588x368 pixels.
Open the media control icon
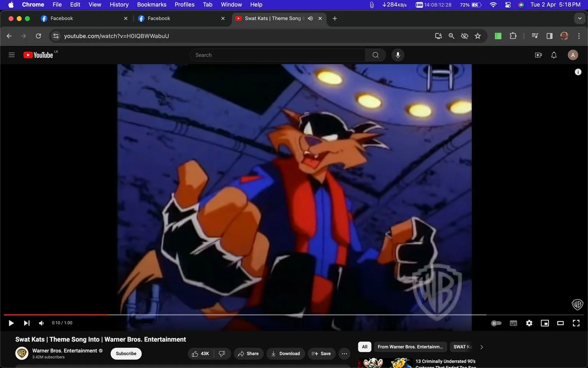coord(535,36)
